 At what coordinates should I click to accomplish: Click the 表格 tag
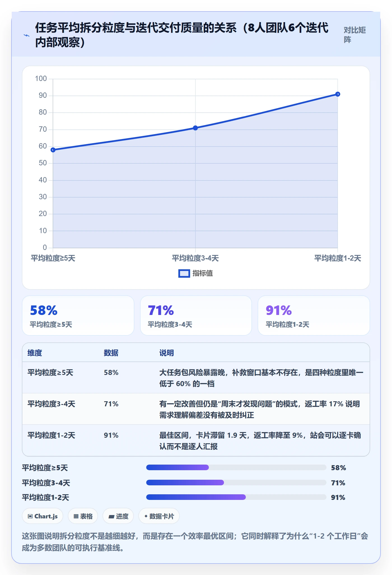point(83,516)
